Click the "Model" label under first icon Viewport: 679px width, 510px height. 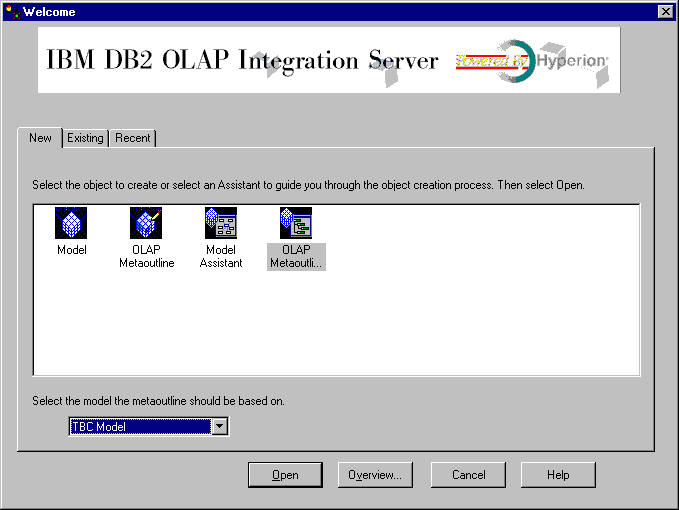pos(72,250)
